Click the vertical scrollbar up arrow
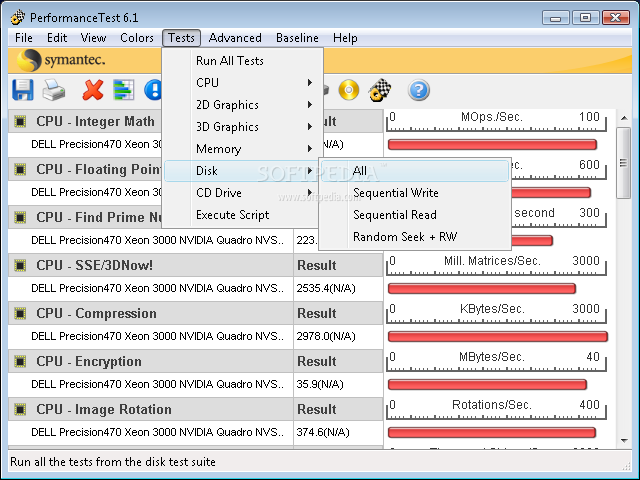The width and height of the screenshot is (640, 480). pos(624,118)
